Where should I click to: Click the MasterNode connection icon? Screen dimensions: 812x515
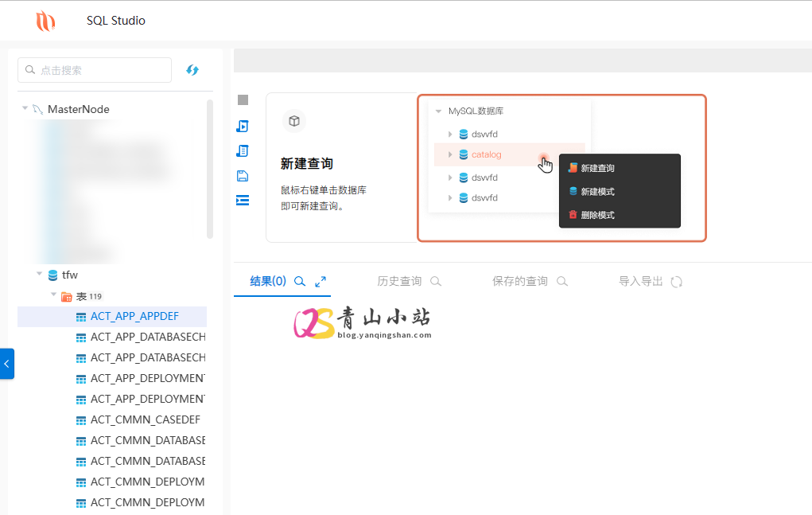click(37, 109)
